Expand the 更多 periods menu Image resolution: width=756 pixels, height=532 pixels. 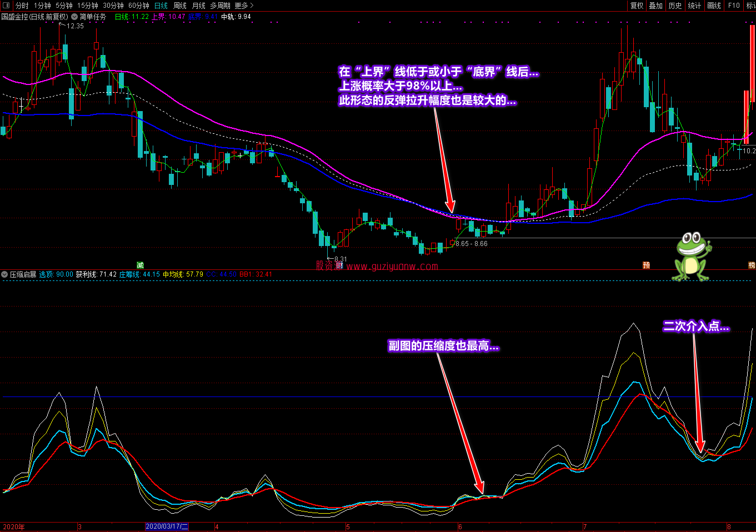pos(244,6)
